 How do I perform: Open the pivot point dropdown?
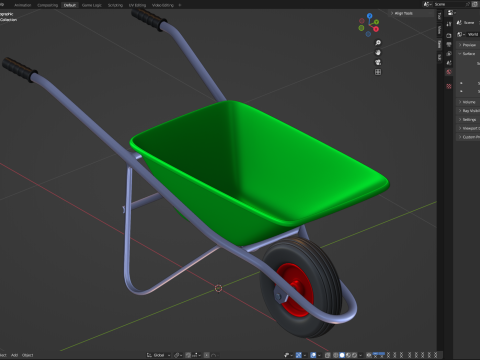pyautogui.click(x=178, y=355)
